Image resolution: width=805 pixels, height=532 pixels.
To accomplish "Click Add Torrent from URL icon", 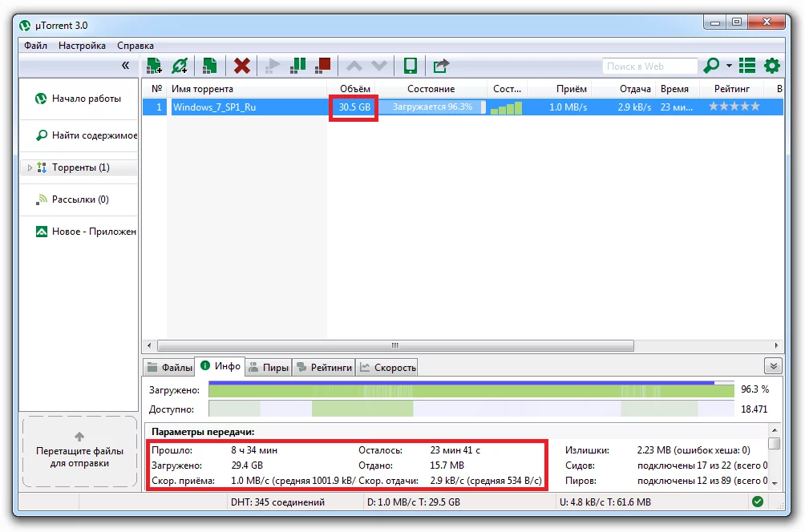I will [180, 66].
